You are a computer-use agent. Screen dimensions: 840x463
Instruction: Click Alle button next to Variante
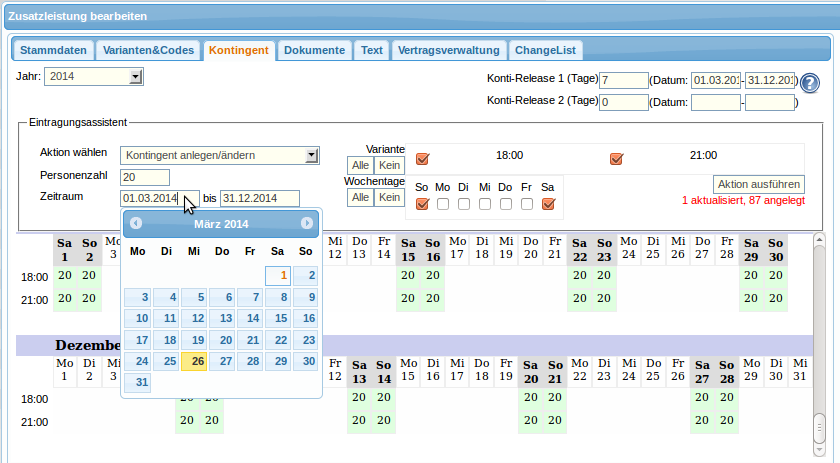tap(360, 165)
